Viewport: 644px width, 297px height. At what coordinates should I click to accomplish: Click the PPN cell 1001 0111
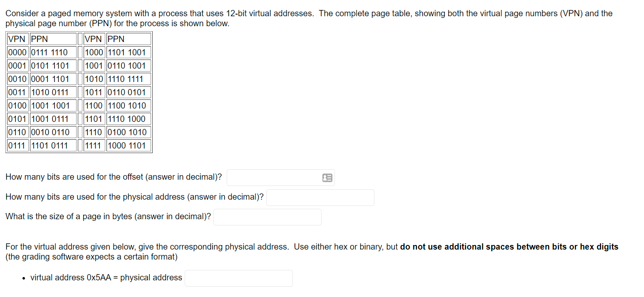coord(53,119)
